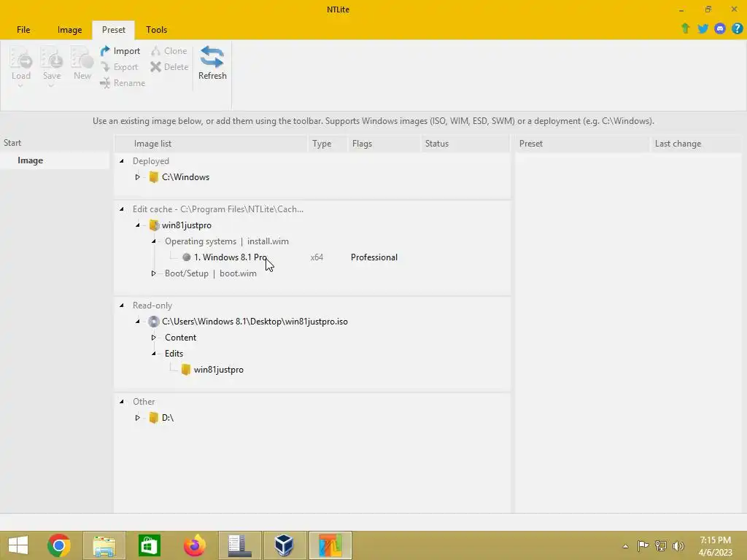Click the win81justpro folder icon under Edits
Viewport: 747px width, 560px height.
[x=186, y=370]
